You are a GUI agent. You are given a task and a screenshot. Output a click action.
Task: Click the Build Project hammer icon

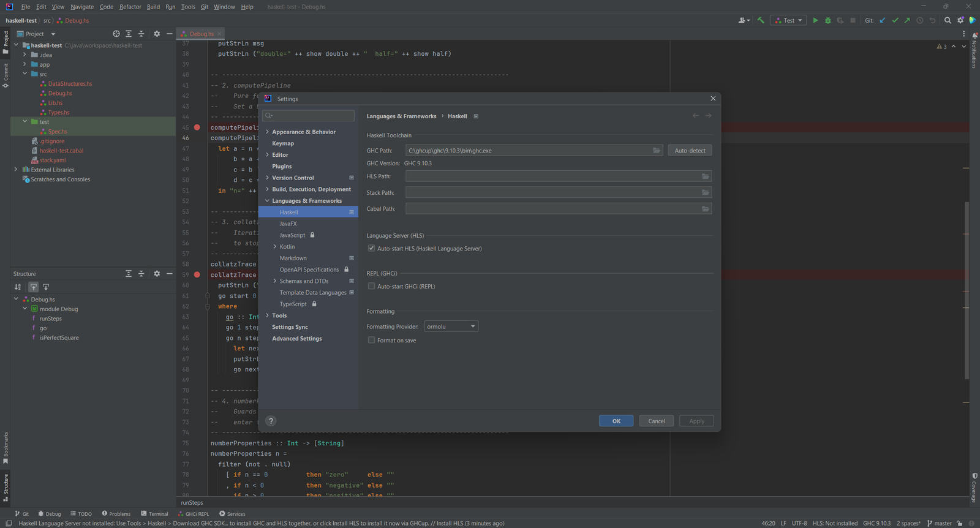pos(761,20)
